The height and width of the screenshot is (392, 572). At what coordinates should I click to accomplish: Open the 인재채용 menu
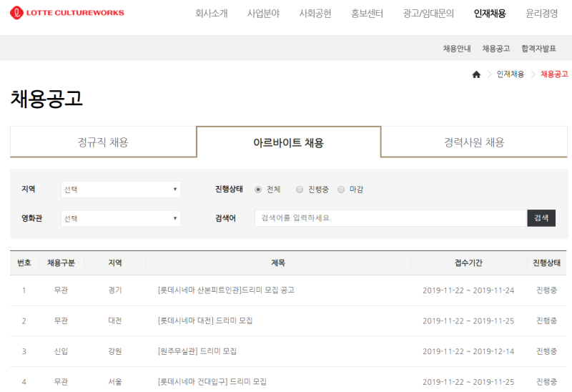tap(490, 14)
